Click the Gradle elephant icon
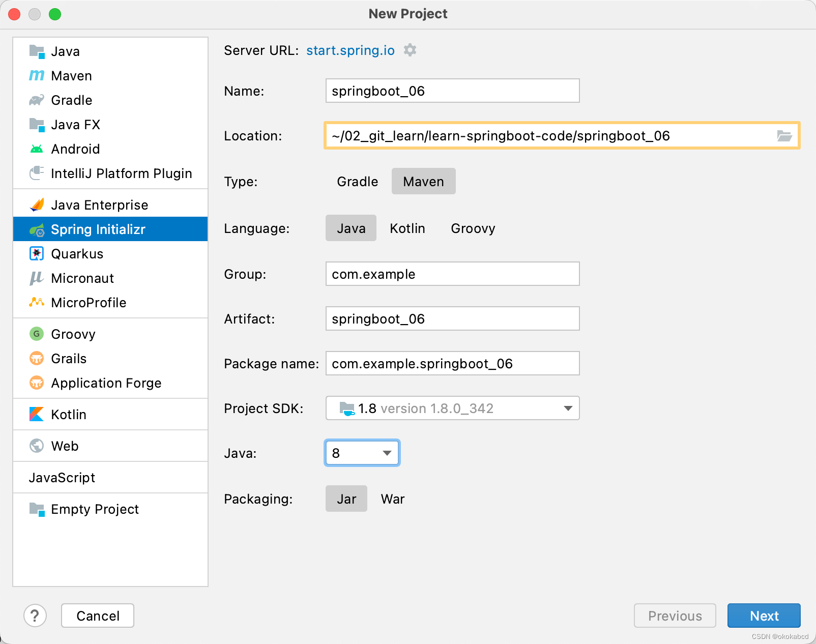Viewport: 816px width, 644px height. [x=37, y=100]
